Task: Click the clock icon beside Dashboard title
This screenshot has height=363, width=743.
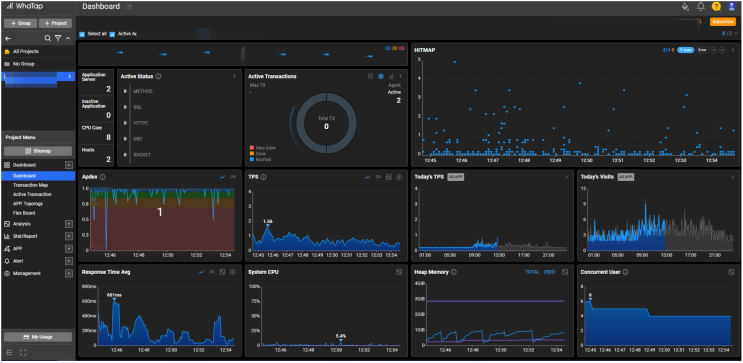Action: point(129,7)
